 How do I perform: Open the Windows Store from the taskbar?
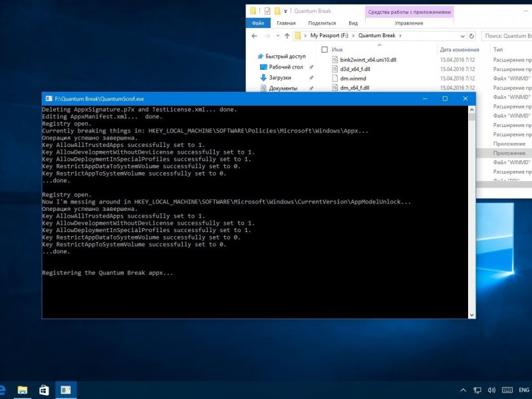point(44,390)
